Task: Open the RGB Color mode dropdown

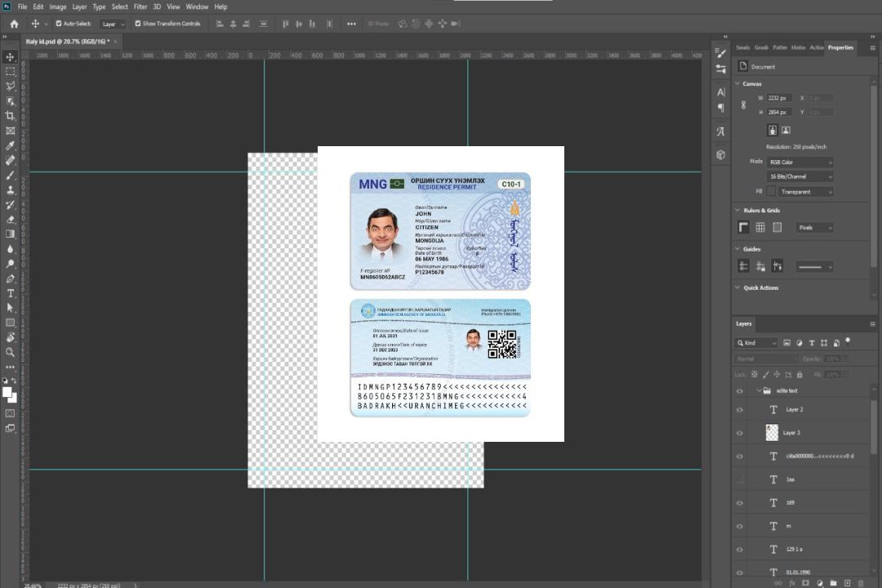Action: pos(800,163)
